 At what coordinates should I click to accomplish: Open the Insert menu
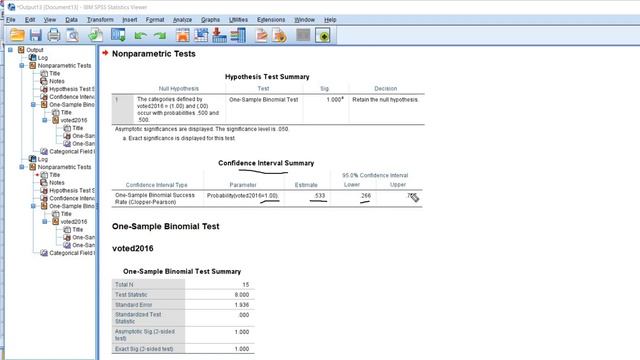(130, 20)
